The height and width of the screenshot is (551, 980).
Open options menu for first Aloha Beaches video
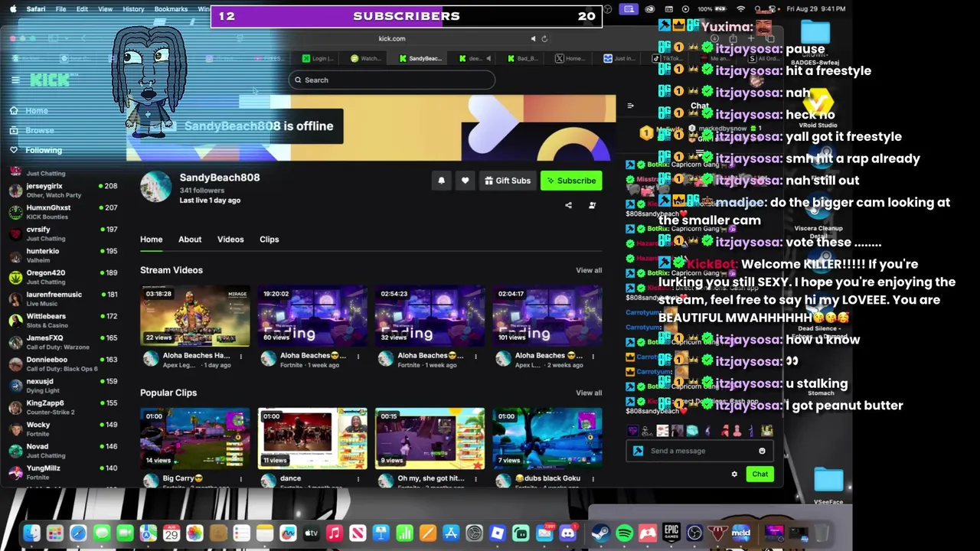(x=240, y=356)
